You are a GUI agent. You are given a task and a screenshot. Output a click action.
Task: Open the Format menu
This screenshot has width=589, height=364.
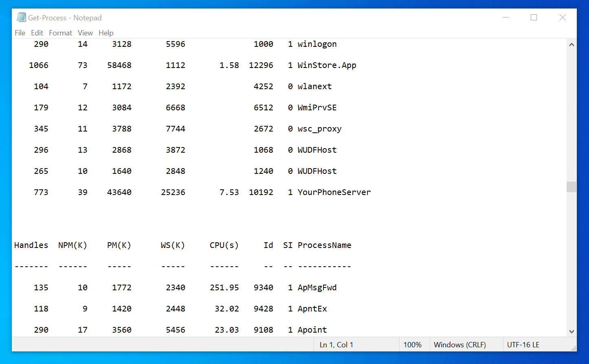(60, 33)
